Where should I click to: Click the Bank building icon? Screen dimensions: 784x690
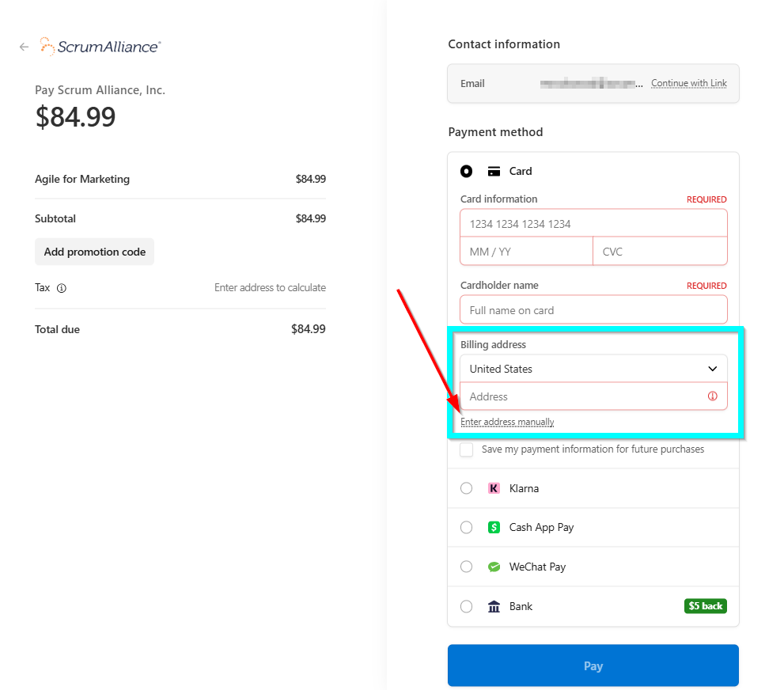tap(494, 606)
